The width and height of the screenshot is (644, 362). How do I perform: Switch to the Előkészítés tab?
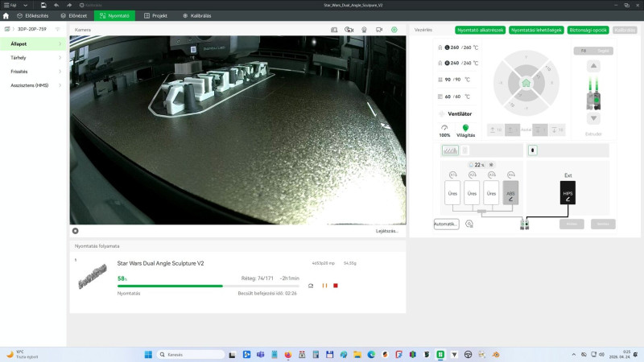[x=33, y=15]
